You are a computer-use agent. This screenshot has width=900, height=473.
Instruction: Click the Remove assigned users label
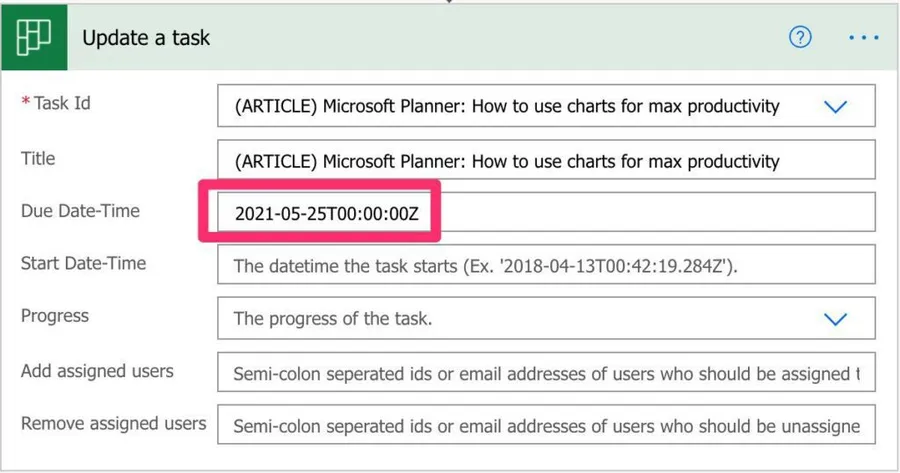coord(113,423)
